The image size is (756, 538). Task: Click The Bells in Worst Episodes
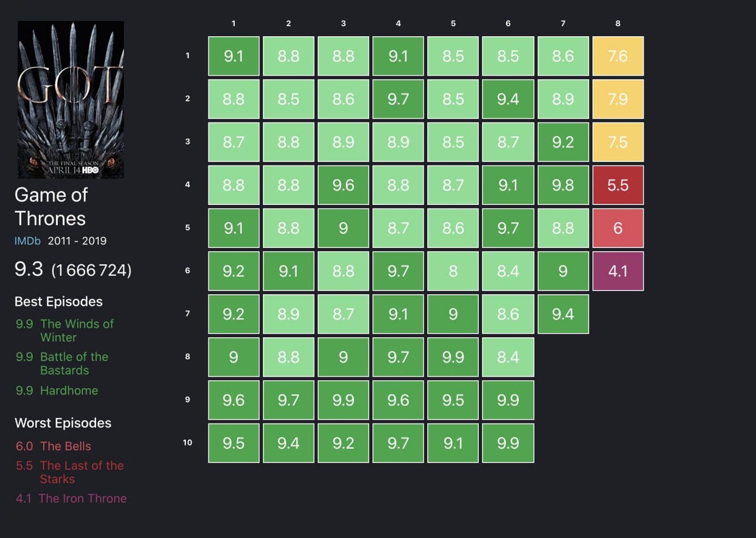(66, 446)
